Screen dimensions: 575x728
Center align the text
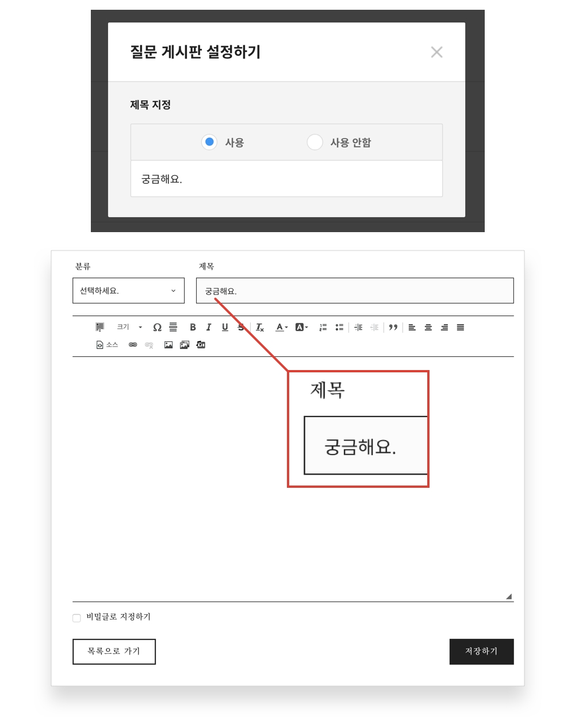(x=428, y=327)
